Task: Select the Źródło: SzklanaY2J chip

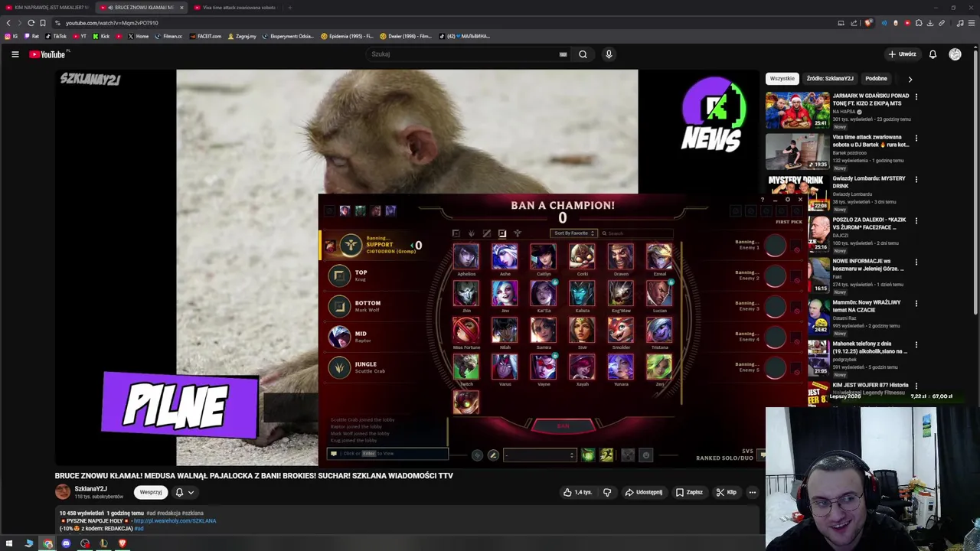Action: click(x=830, y=78)
